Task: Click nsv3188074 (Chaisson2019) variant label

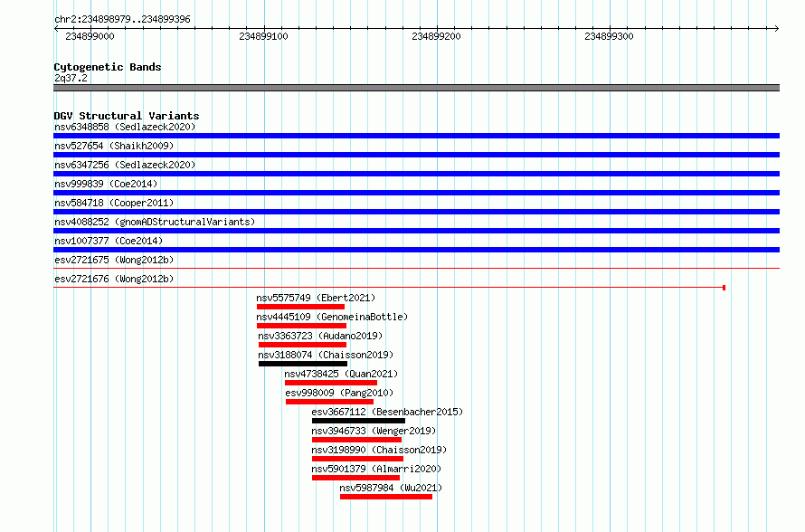Action: [x=326, y=355]
